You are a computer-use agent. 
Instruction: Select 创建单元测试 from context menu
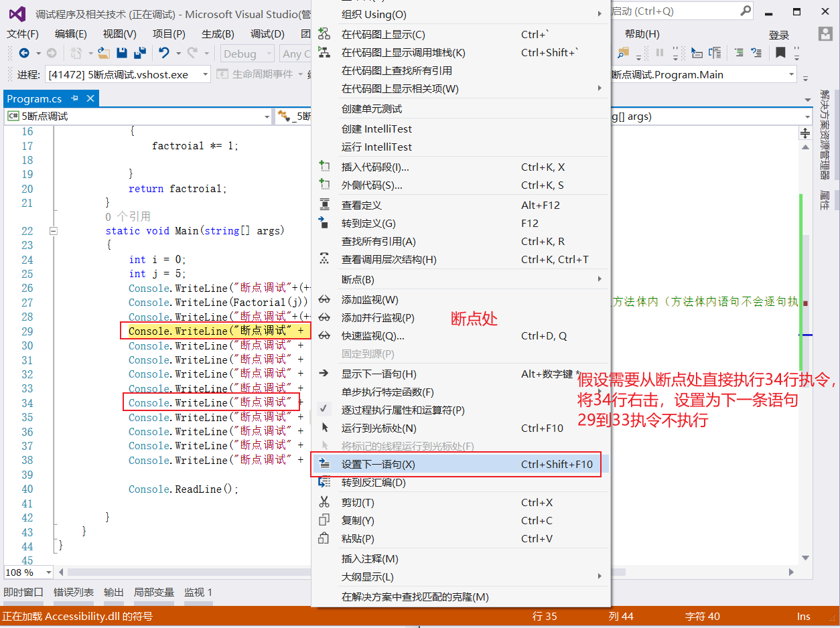(460, 108)
